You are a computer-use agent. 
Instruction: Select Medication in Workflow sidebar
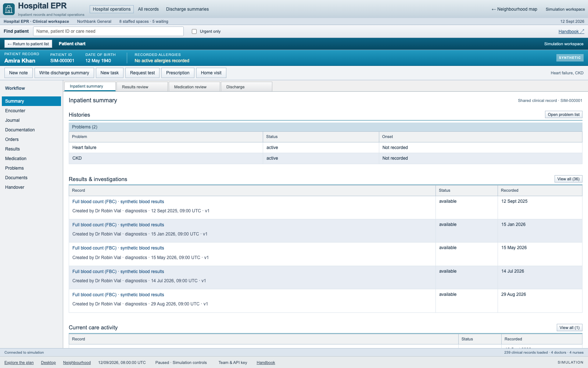point(31,159)
